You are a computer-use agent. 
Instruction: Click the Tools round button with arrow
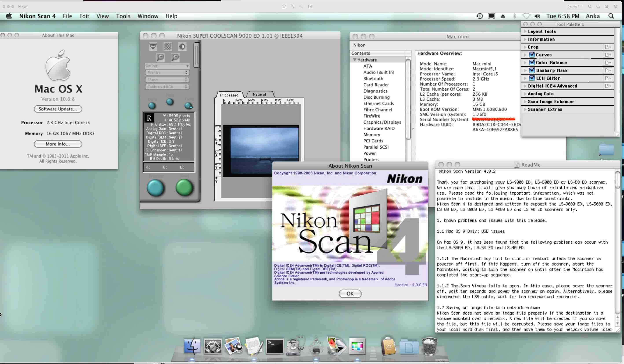[x=188, y=106]
